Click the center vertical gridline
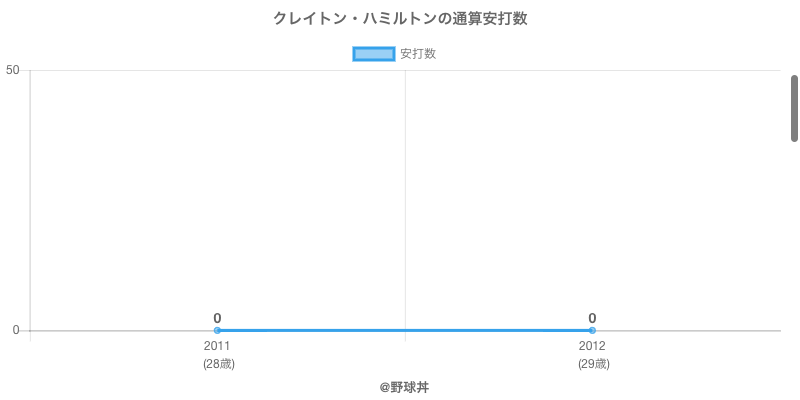The image size is (800, 400). (x=405, y=200)
